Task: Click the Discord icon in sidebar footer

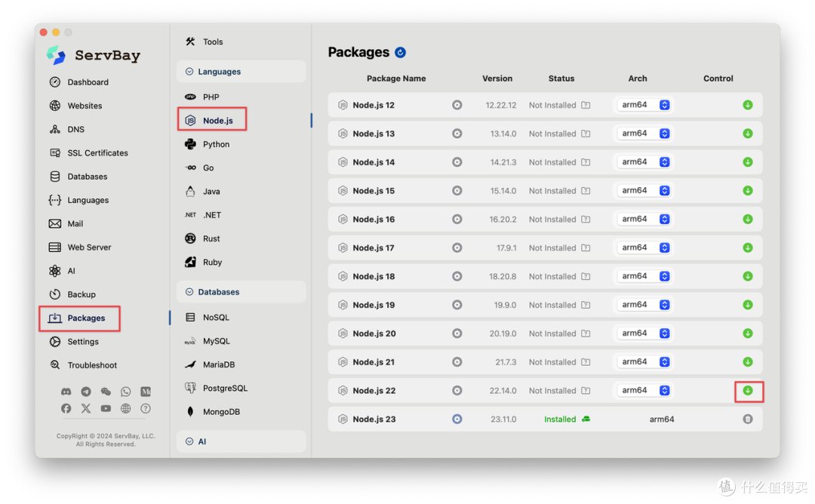Action: [66, 392]
